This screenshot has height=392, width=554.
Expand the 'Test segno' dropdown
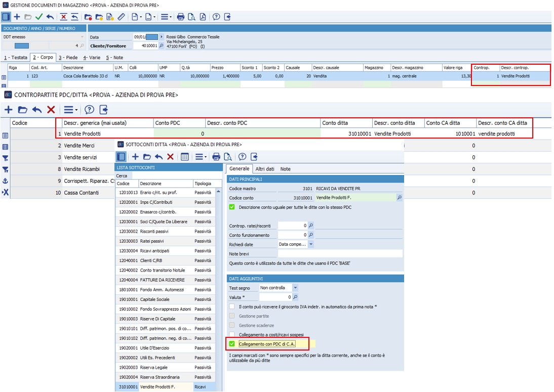(295, 288)
